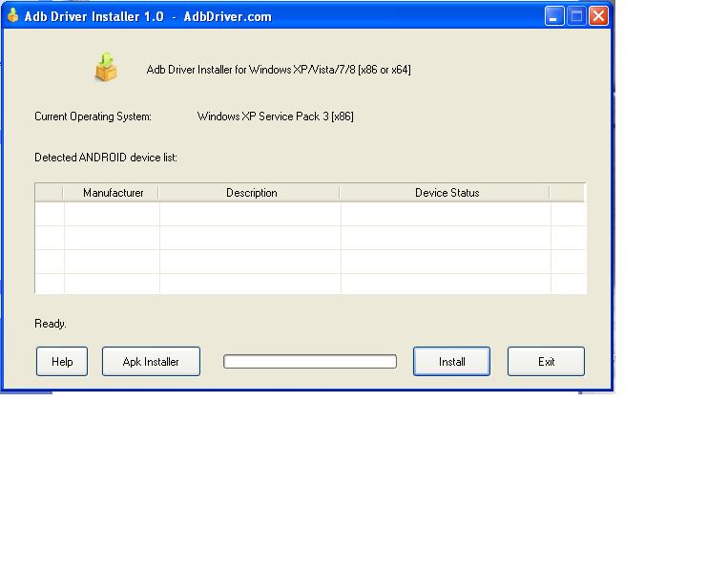Sort by the Device Status column header
Screen dimensions: 728x571
[446, 193]
